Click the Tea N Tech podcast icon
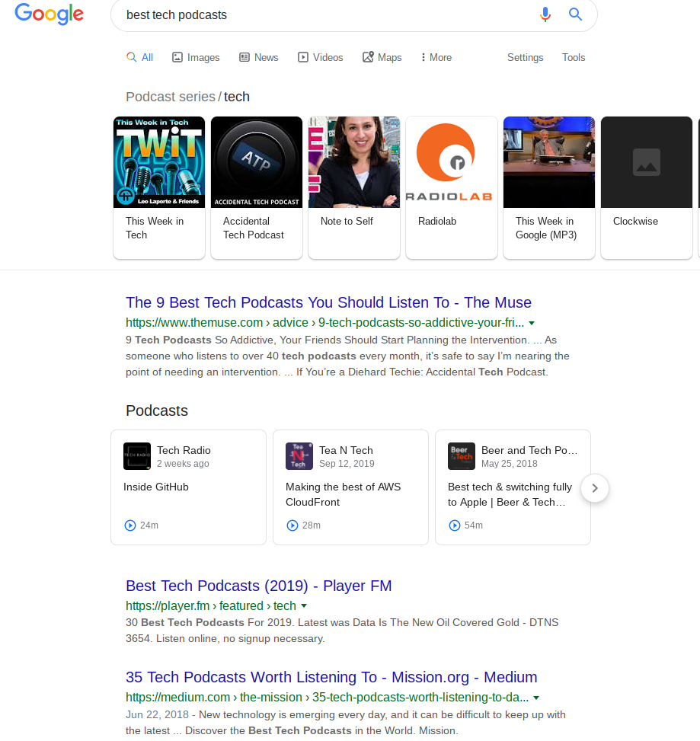This screenshot has height=741, width=700. pos(299,456)
